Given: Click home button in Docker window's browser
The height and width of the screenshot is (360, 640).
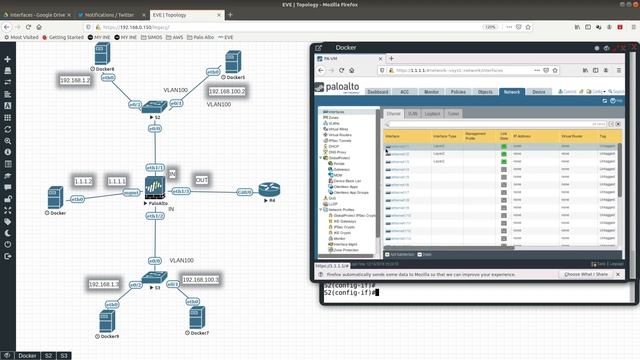Looking at the screenshot, I should click(352, 70).
